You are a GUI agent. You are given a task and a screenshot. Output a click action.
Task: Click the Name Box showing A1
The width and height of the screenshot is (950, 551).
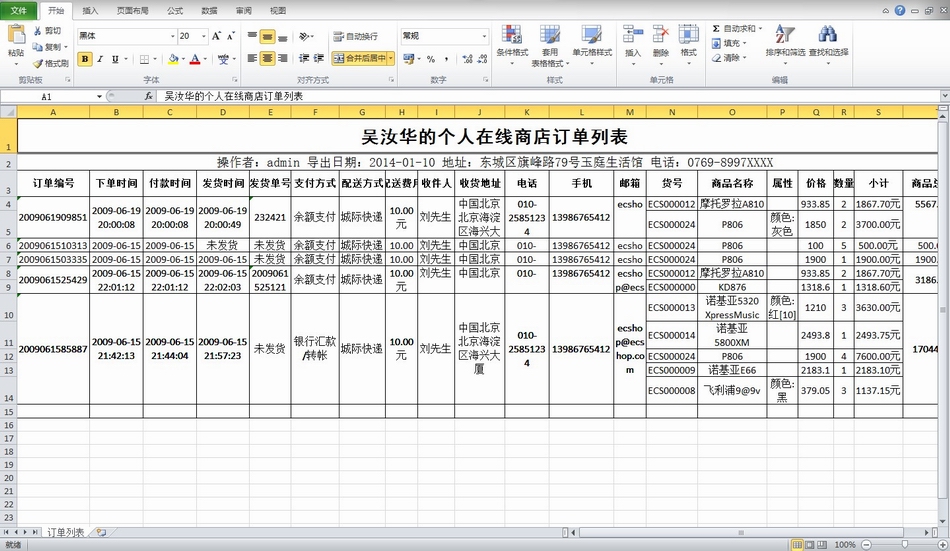[47, 96]
